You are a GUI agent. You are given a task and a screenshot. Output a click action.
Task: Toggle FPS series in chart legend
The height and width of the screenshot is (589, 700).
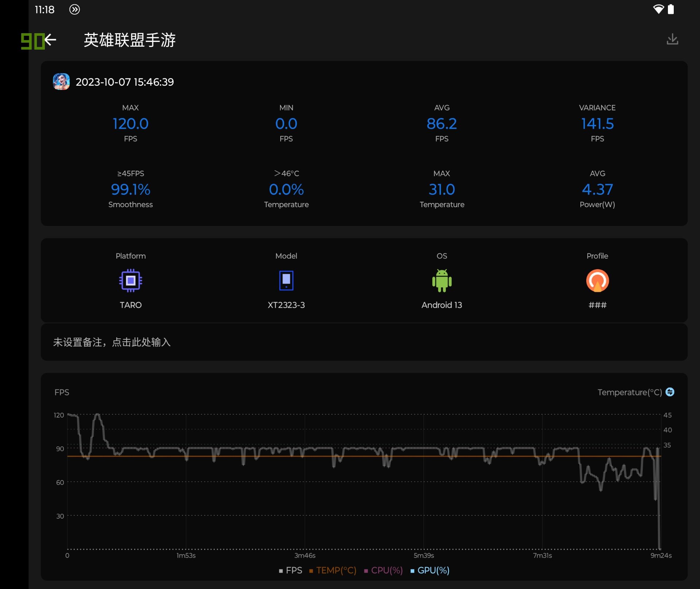click(x=291, y=570)
